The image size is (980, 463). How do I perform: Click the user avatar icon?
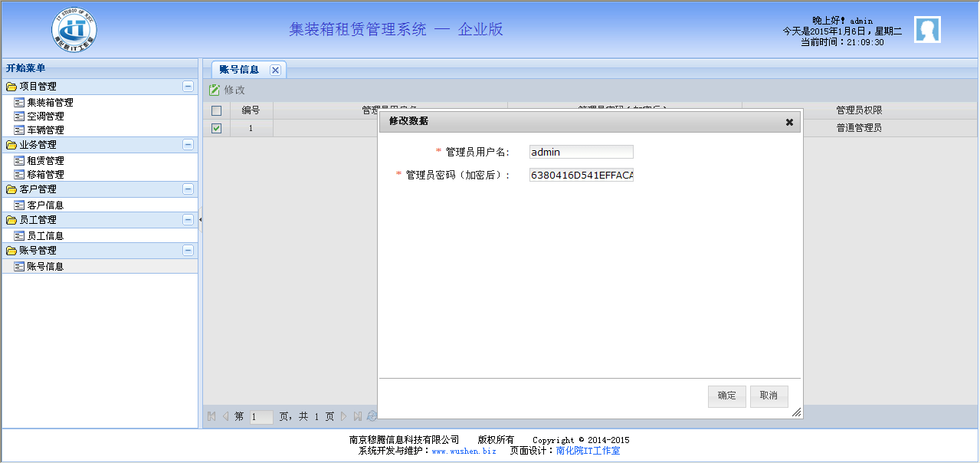tap(927, 30)
